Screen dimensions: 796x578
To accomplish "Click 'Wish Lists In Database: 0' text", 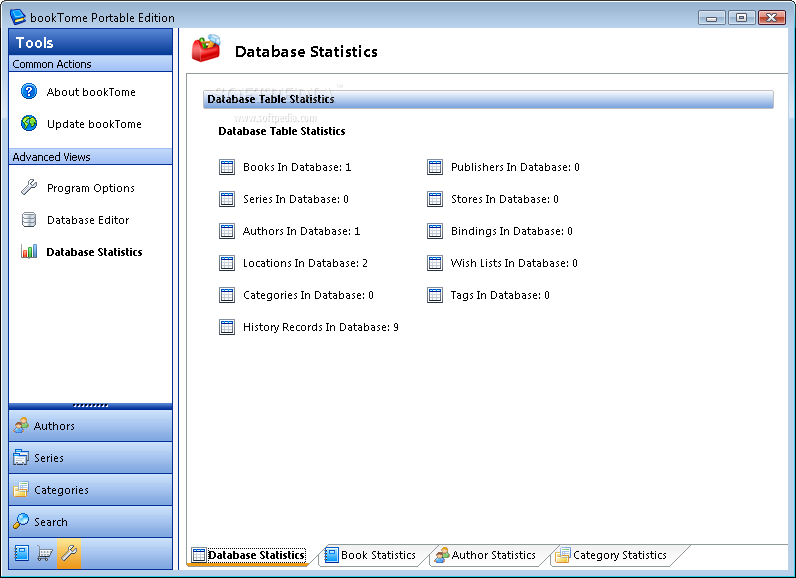I will point(514,263).
